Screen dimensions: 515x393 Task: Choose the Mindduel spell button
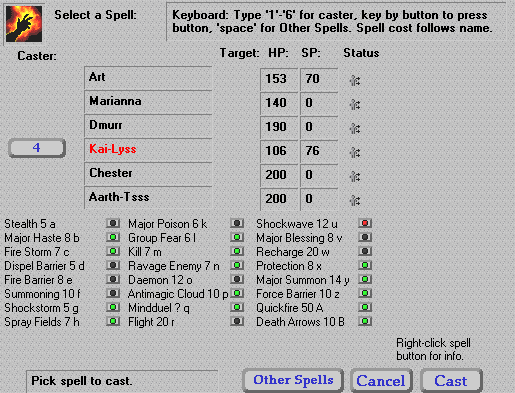coord(237,307)
